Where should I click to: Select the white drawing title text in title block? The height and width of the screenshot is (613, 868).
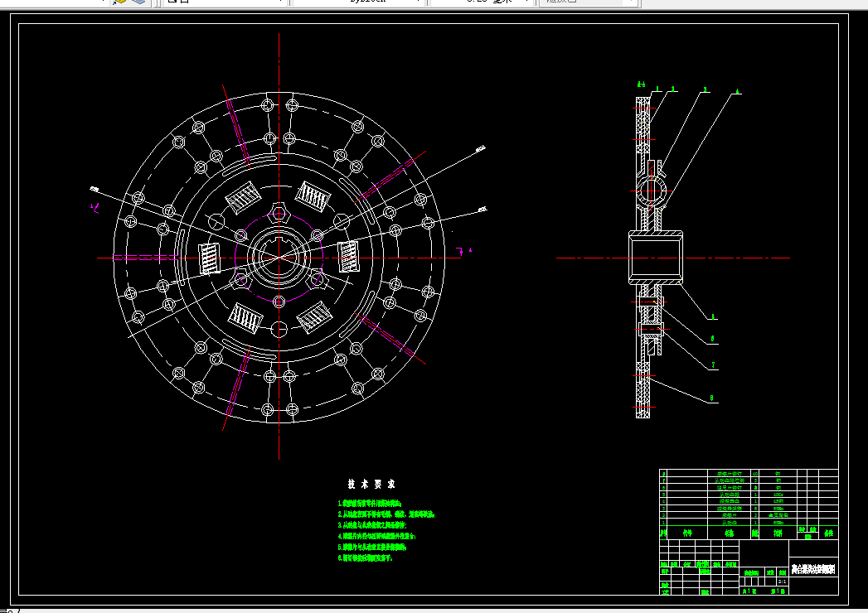(813, 569)
